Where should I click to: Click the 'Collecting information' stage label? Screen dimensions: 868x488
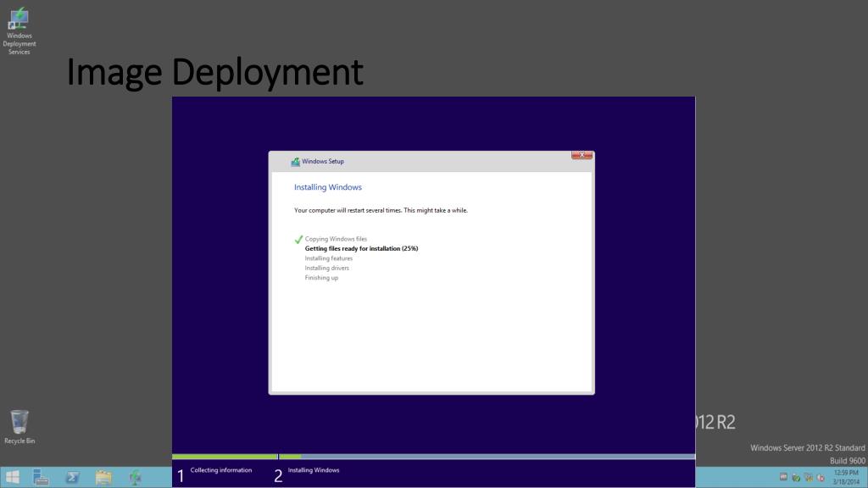point(221,469)
